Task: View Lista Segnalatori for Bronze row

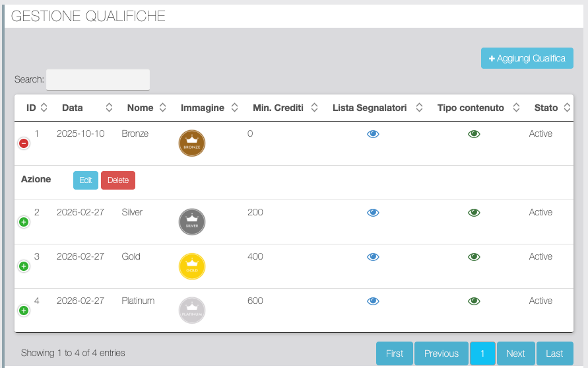Action: coord(373,134)
